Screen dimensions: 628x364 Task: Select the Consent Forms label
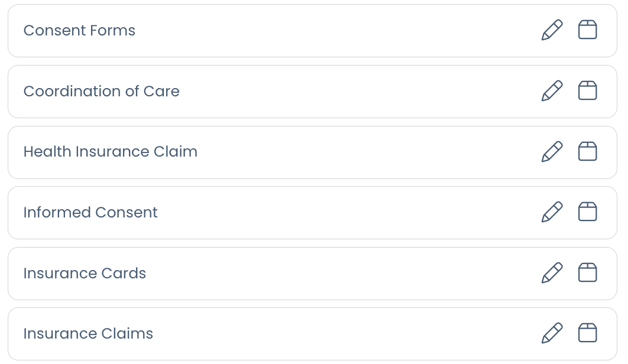pyautogui.click(x=79, y=31)
